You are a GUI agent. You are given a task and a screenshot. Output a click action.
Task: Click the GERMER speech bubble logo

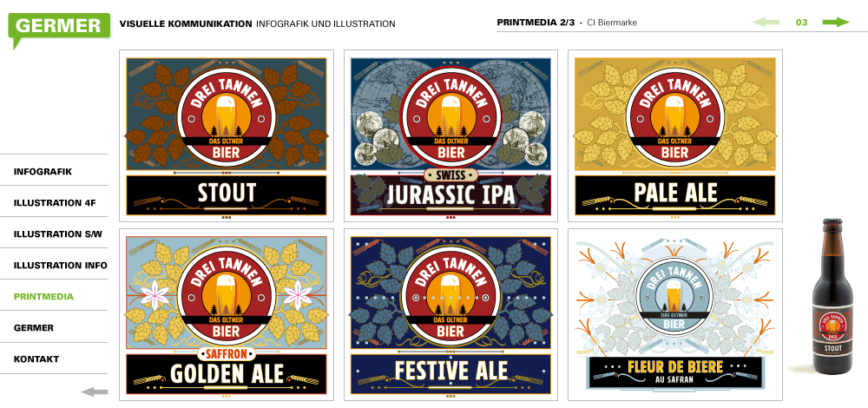tap(59, 29)
